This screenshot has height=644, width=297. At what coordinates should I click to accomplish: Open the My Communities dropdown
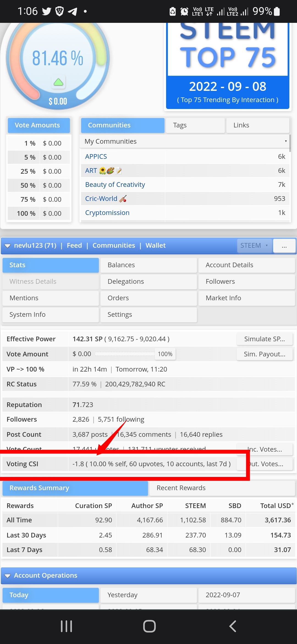185,141
